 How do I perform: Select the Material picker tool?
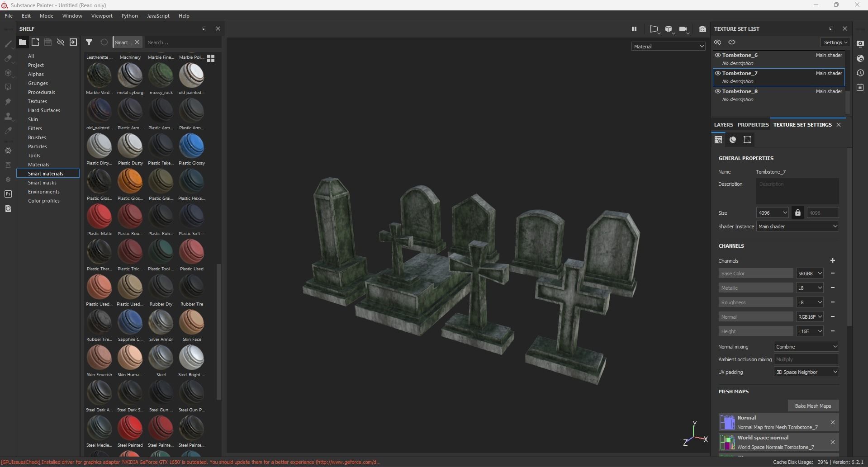point(8,131)
